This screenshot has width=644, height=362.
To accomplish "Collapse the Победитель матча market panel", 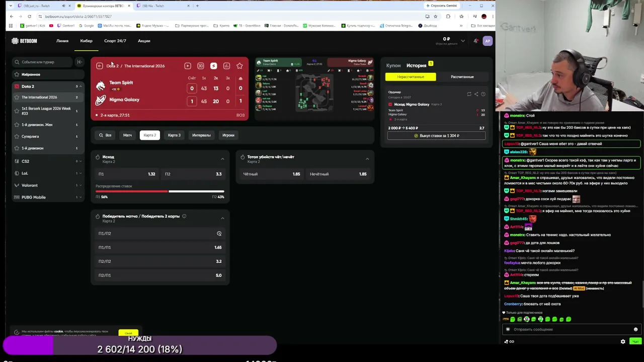I will point(222,218).
